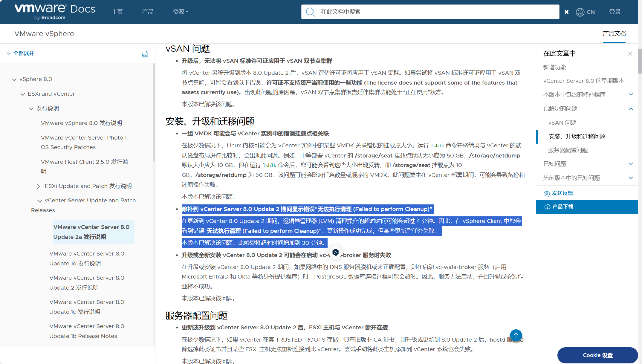The height and width of the screenshot is (364, 642).
Task: Expand 已知问题 chevron
Action: click(631, 164)
